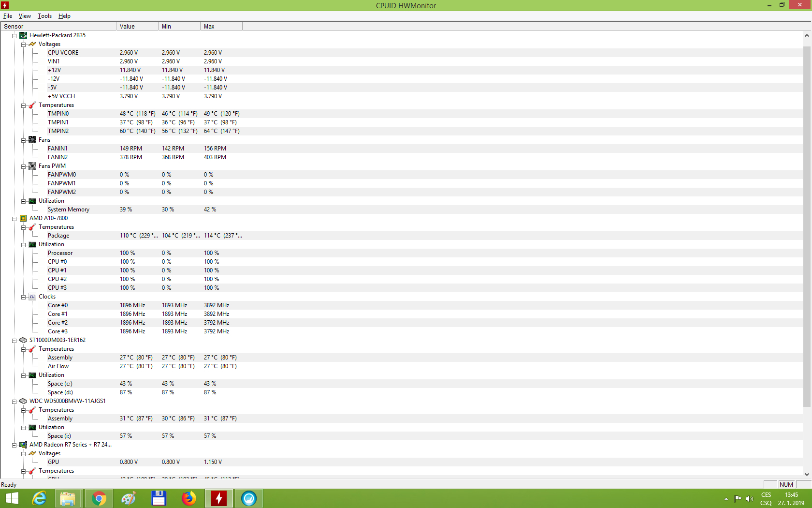Open Google Chrome from the taskbar
Image resolution: width=812 pixels, height=508 pixels.
pyautogui.click(x=99, y=498)
